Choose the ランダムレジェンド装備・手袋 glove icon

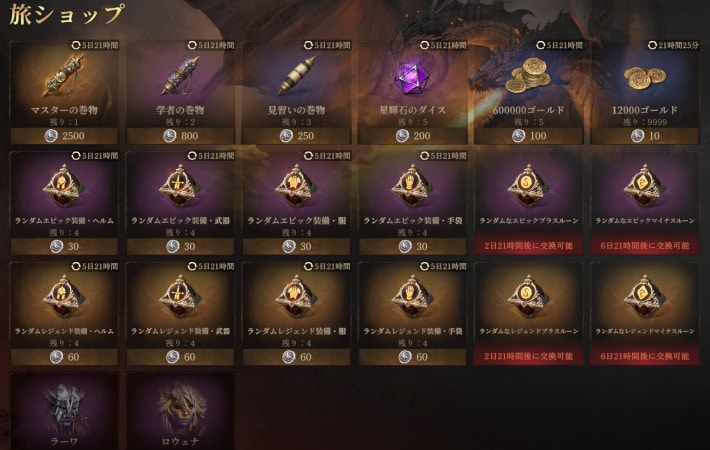pos(412,297)
